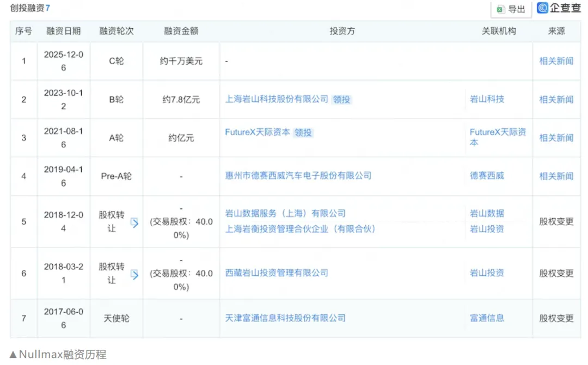Image resolution: width=588 pixels, height=365 pixels.
Task: Select 股权变更 in the 2018-03-21 row
Action: coord(556,273)
